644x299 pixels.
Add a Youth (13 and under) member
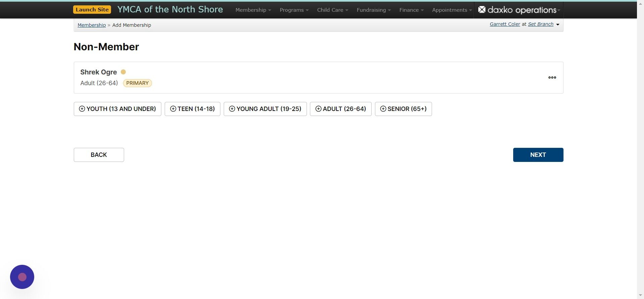pos(117,109)
